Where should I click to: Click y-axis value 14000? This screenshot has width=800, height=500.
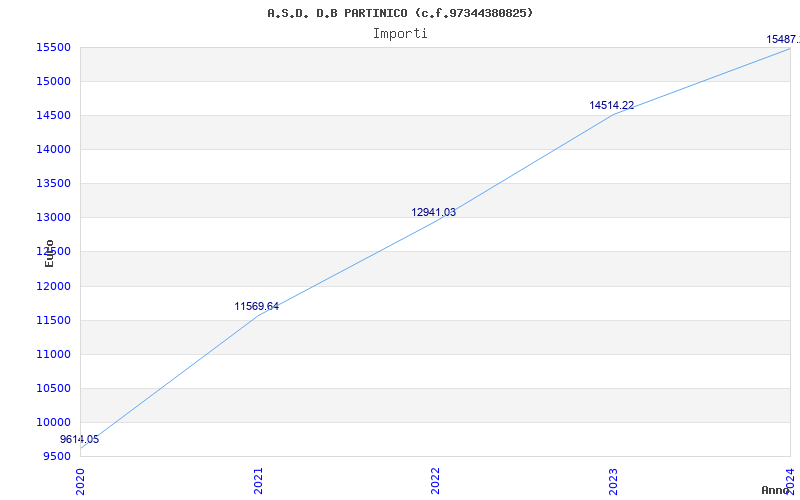(53, 149)
